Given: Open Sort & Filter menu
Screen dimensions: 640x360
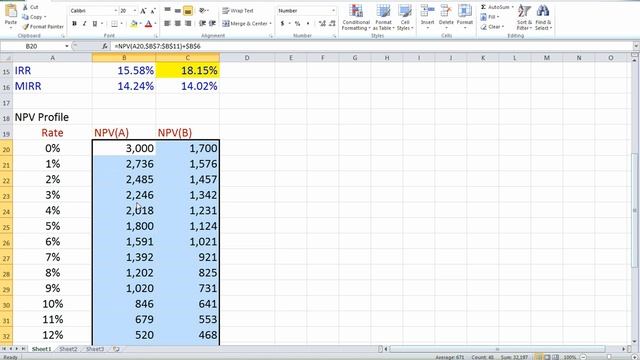Looking at the screenshot, I should click(524, 17).
